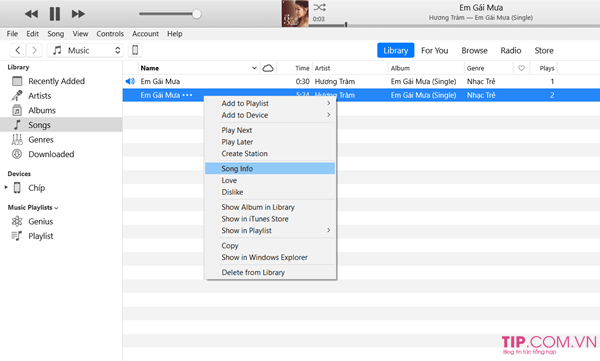This screenshot has height=361, width=600.
Task: Switch to the Library tab
Action: pyautogui.click(x=396, y=50)
